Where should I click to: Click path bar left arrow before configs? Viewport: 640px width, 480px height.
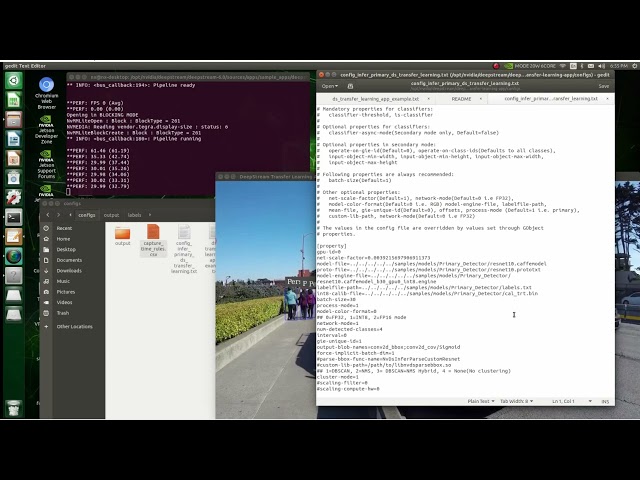click(x=71, y=215)
